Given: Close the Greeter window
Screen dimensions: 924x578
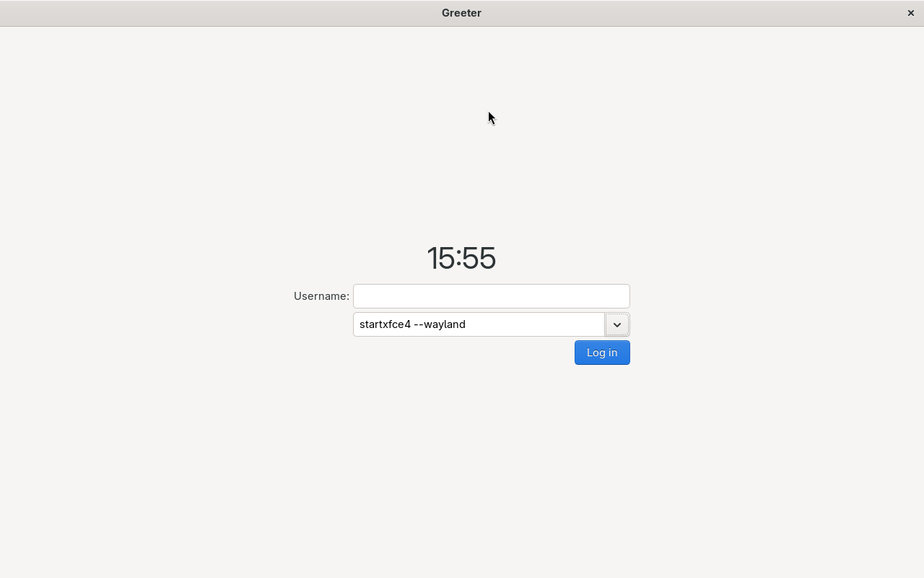Looking at the screenshot, I should pyautogui.click(x=911, y=13).
